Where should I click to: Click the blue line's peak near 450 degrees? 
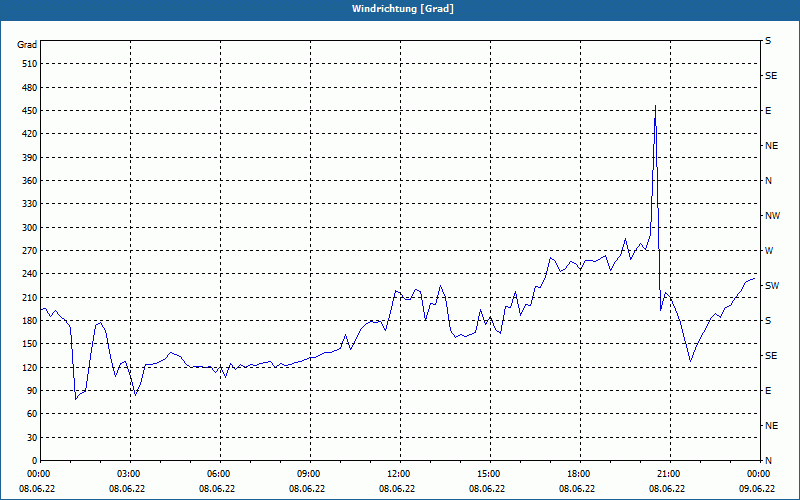[x=655, y=106]
